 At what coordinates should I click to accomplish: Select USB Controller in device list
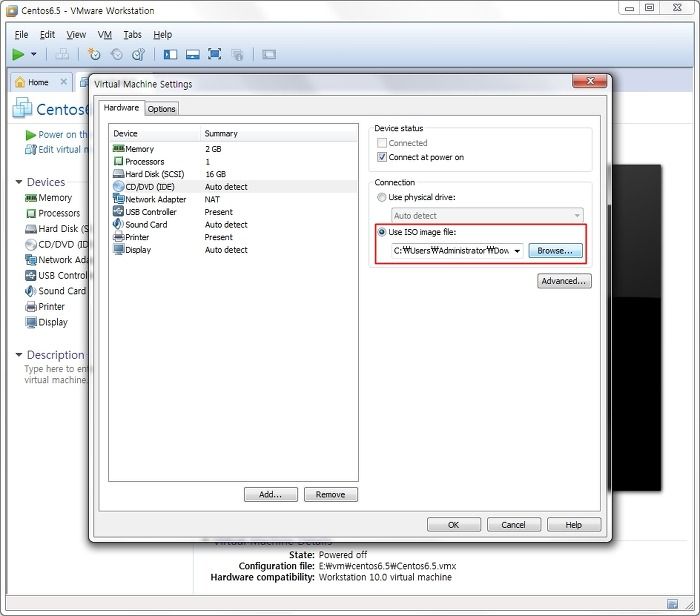click(233, 212)
